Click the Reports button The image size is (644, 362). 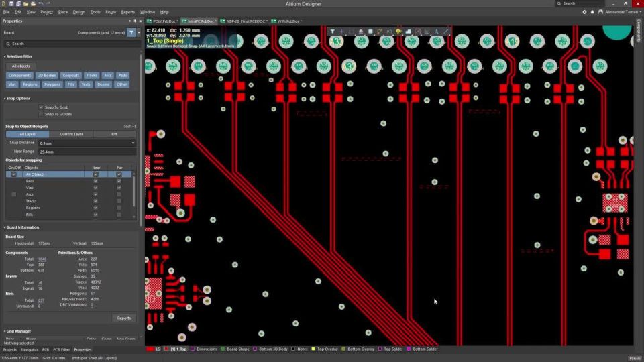click(123, 318)
